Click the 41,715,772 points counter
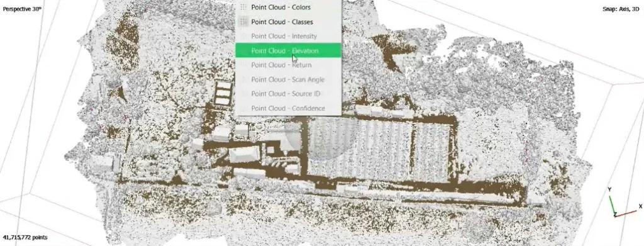 pos(25,237)
